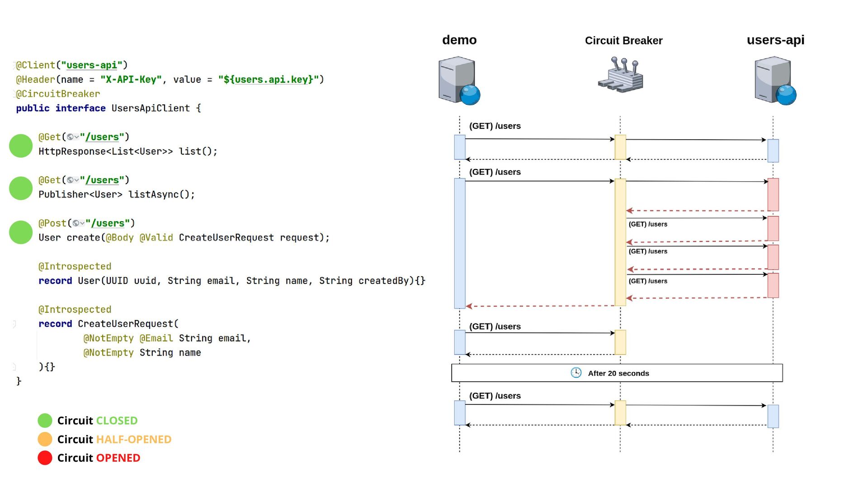Click the UsersApiClient interface name
Screen dimensions: 868x488
coord(151,108)
